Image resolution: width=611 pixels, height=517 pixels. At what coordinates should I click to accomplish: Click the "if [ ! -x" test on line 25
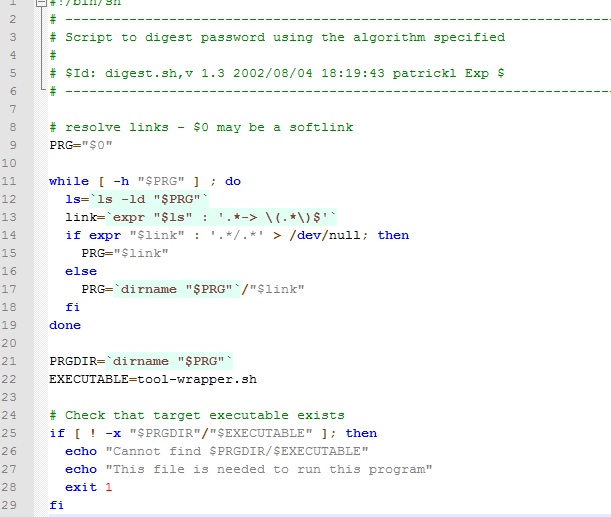[x=85, y=433]
